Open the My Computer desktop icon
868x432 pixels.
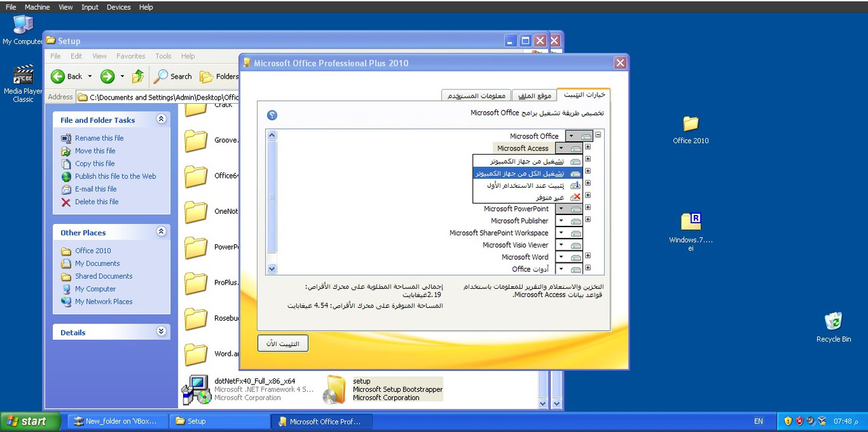22,30
